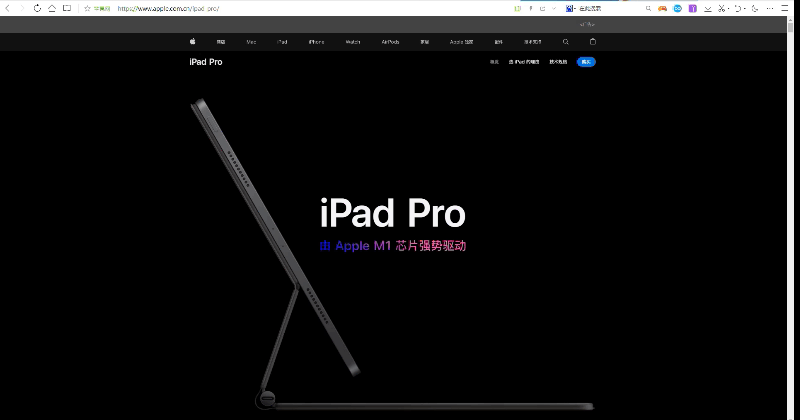This screenshot has width=800, height=420.
Task: Toggle the night mode moon icon
Action: click(x=755, y=8)
